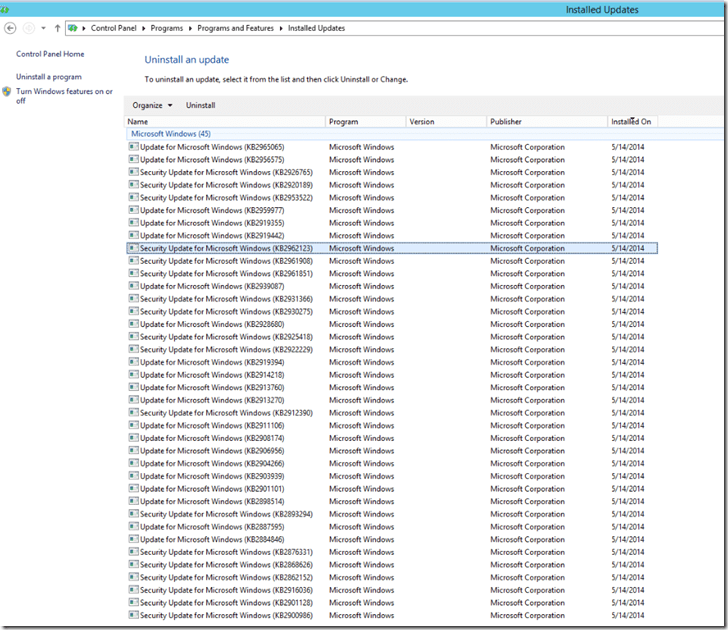
Task: Click the Back navigation arrow
Action: tap(10, 28)
